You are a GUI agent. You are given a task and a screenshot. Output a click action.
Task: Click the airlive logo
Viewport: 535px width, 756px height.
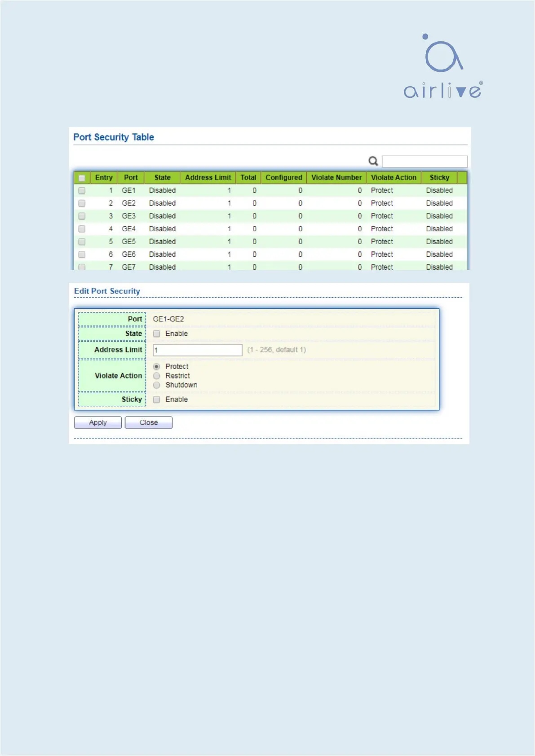pos(443,66)
